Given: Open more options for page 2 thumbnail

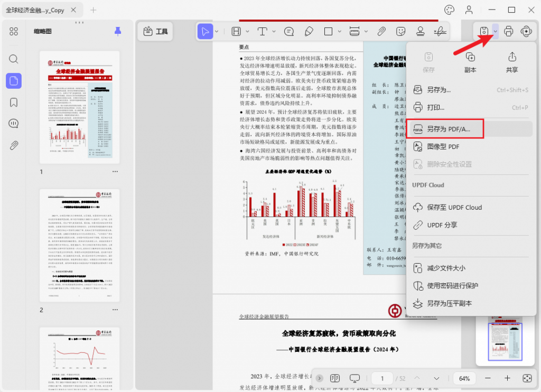Looking at the screenshot, I should pyautogui.click(x=115, y=310).
